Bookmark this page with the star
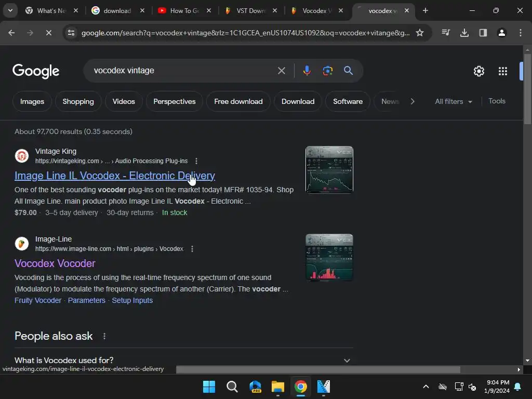 tap(420, 33)
